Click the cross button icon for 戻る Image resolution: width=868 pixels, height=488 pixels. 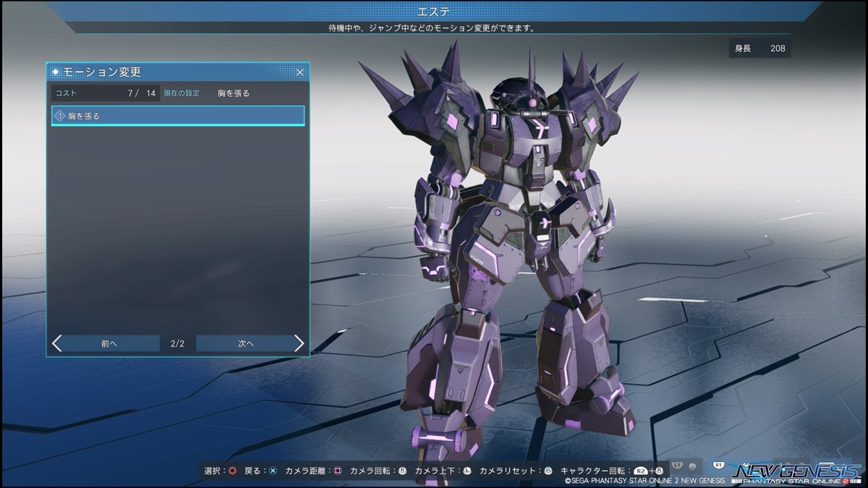pyautogui.click(x=273, y=471)
